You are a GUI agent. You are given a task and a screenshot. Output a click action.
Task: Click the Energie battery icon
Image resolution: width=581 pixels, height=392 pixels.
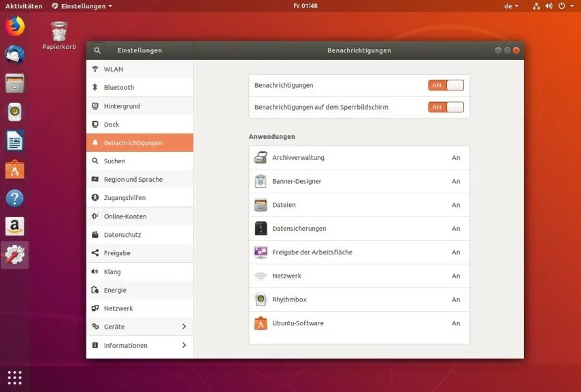[x=95, y=290]
